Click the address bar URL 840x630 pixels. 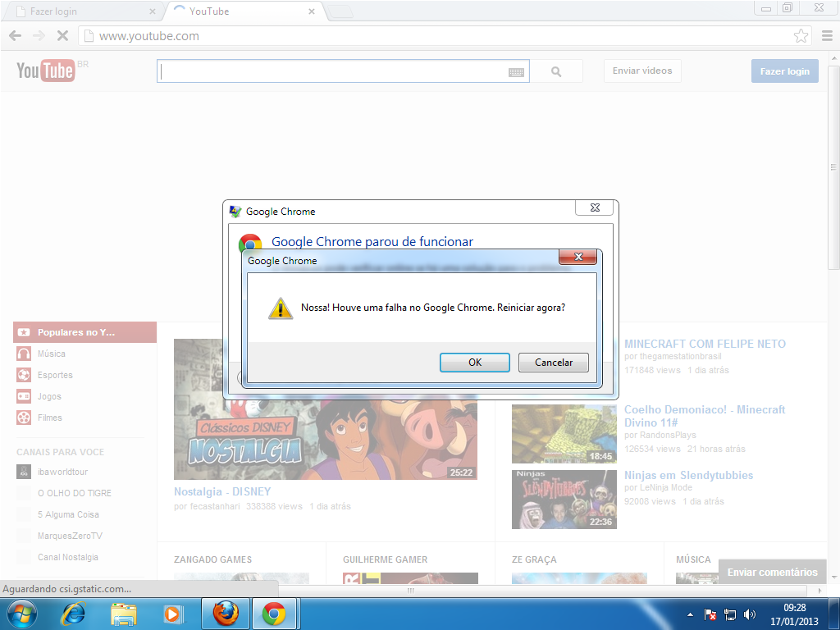(149, 36)
